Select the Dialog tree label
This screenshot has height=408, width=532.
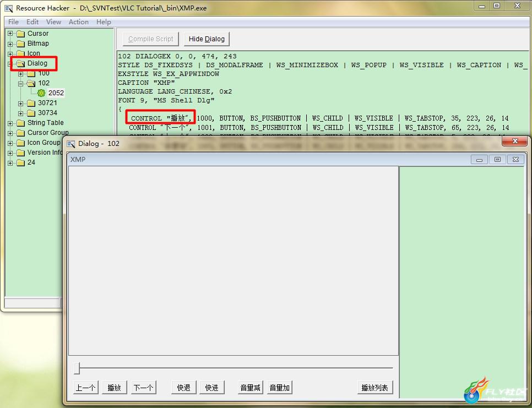(37, 63)
